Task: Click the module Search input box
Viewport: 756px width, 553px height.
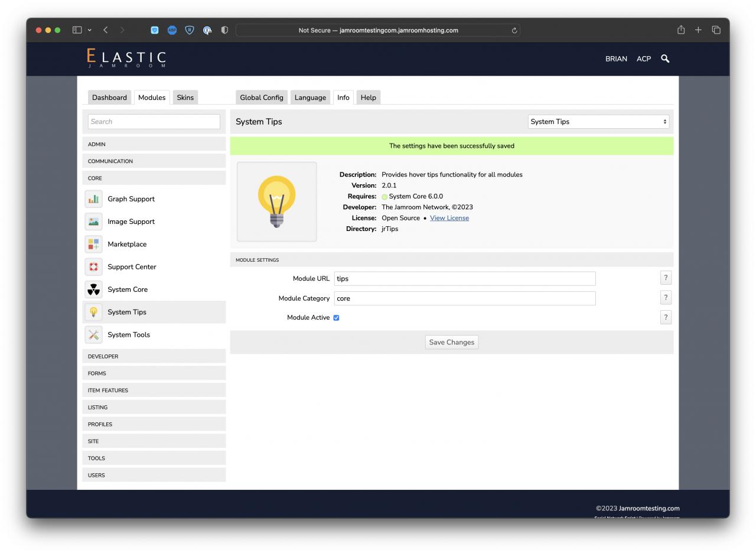Action: [154, 122]
